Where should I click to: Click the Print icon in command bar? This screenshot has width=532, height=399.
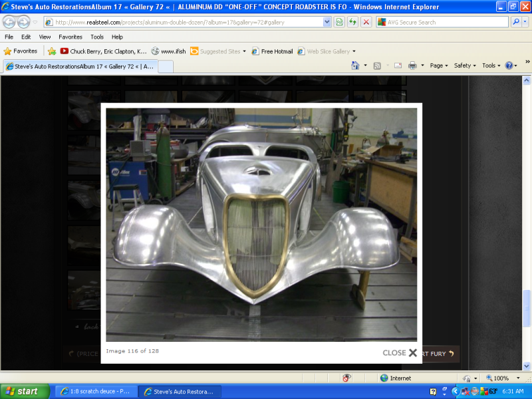click(412, 66)
